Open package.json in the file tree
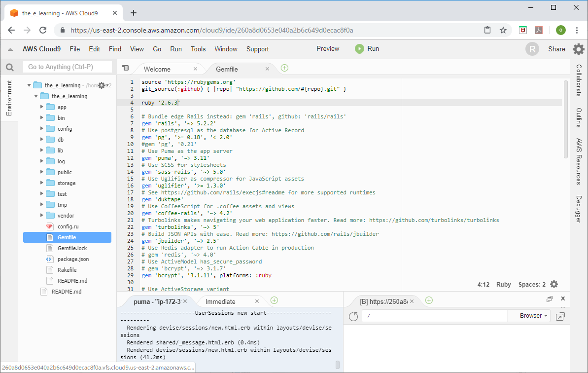The image size is (588, 373). pos(73,259)
